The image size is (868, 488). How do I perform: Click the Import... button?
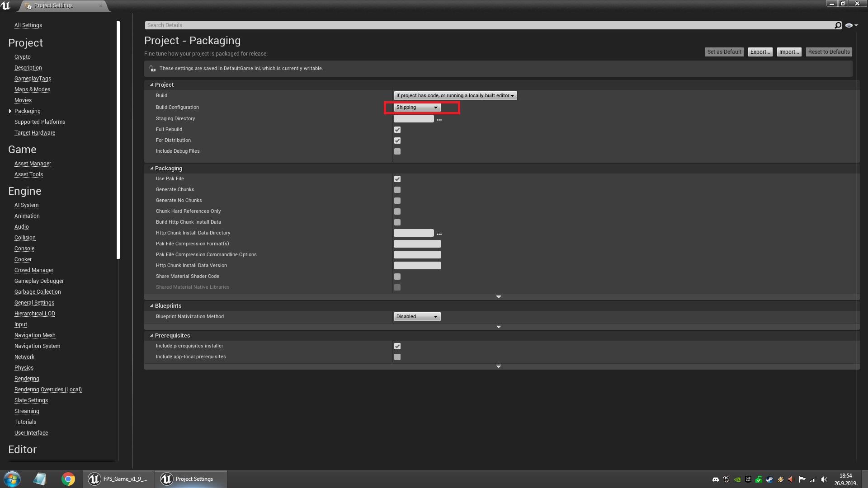[789, 52]
